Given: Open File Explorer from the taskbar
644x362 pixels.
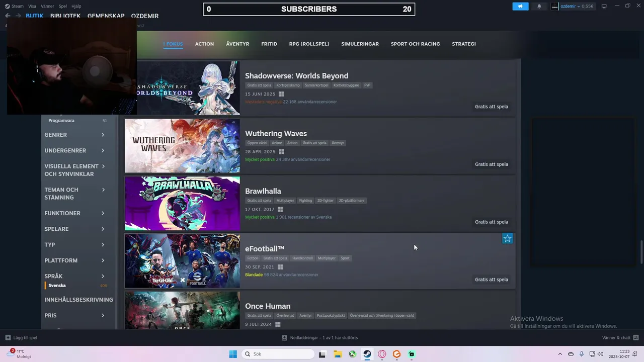Looking at the screenshot, I should pos(337,354).
